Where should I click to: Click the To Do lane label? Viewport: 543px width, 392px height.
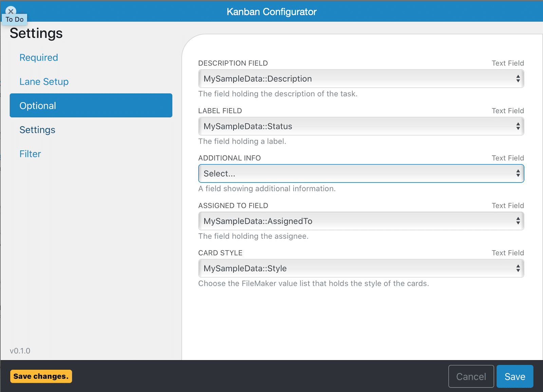coord(14,19)
